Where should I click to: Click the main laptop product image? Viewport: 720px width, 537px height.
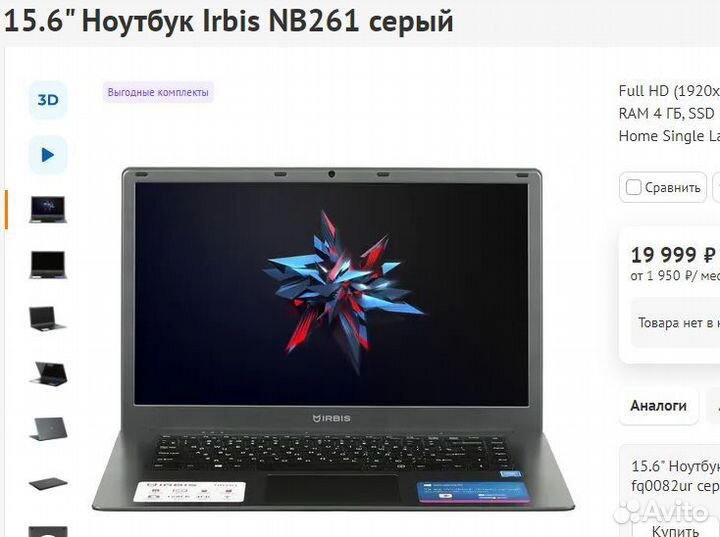tap(333, 340)
